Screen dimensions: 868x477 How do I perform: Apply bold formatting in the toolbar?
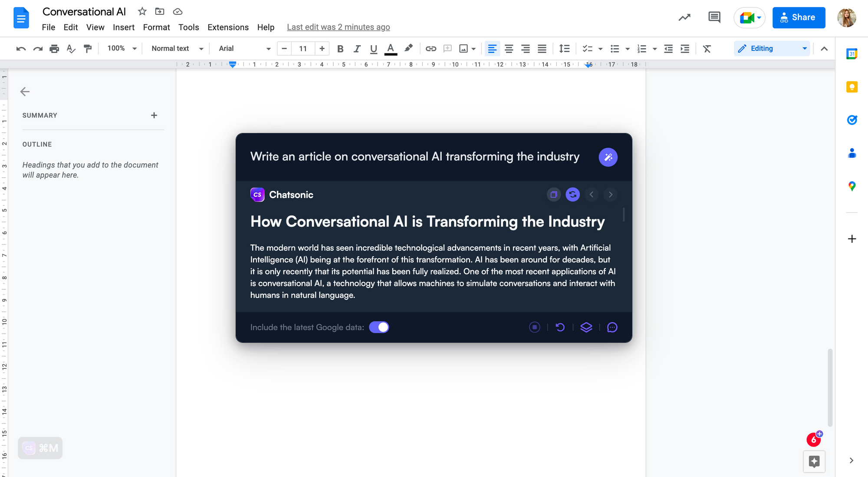click(340, 49)
